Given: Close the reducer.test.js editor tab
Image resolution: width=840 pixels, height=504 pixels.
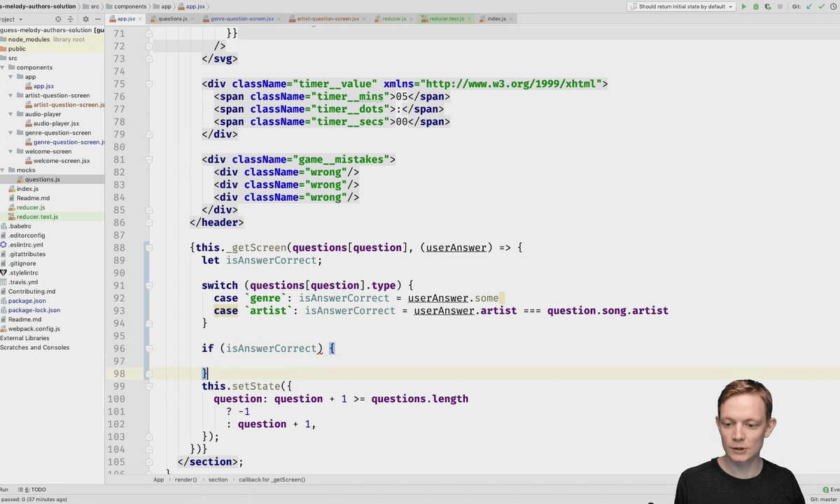Looking at the screenshot, I should 470,19.
